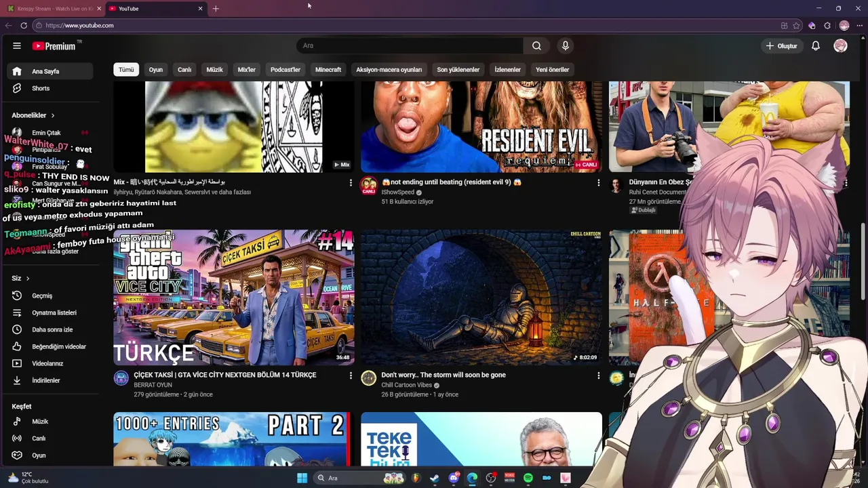Image resolution: width=868 pixels, height=488 pixels.
Task: Start voice search with microphone icon
Action: (x=566, y=46)
